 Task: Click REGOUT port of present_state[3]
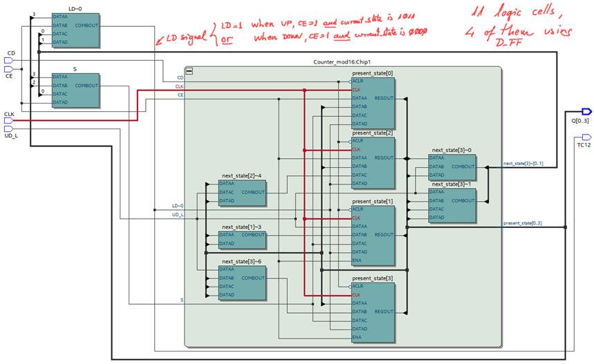(384, 312)
